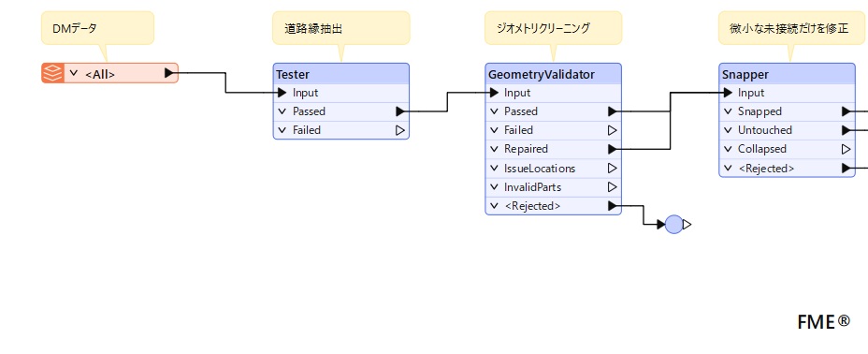Expand the Snapper Untouched port chevron
868x354 pixels.
click(728, 130)
